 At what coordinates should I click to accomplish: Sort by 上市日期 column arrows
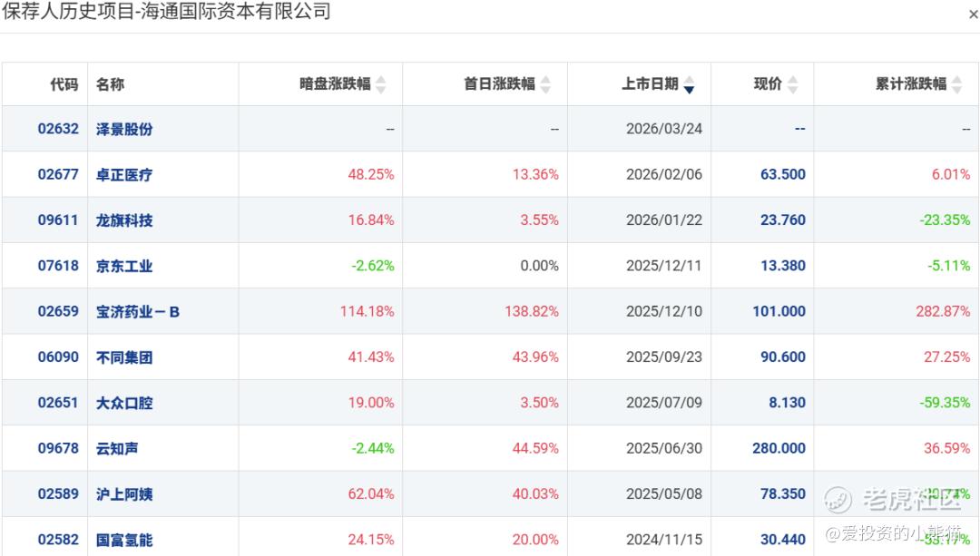[x=689, y=83]
